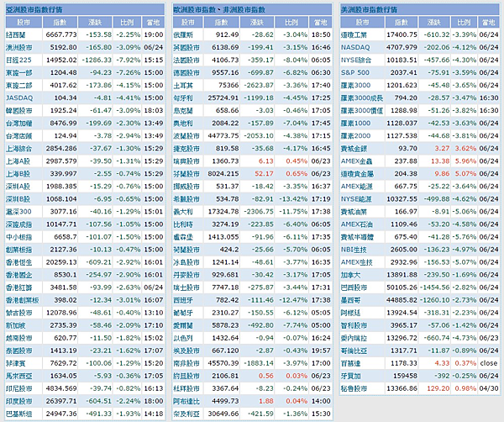
Task: Click the 羅素2000 index link
Action: [x=356, y=136]
